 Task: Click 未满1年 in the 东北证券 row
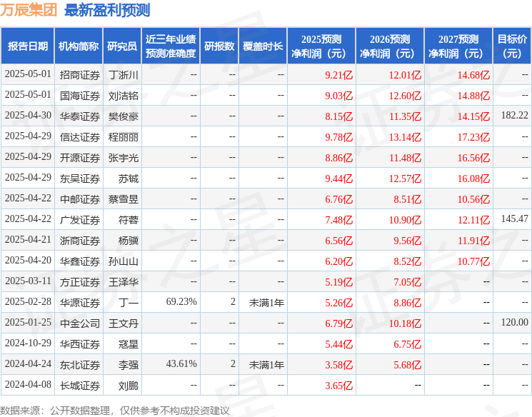(266, 365)
